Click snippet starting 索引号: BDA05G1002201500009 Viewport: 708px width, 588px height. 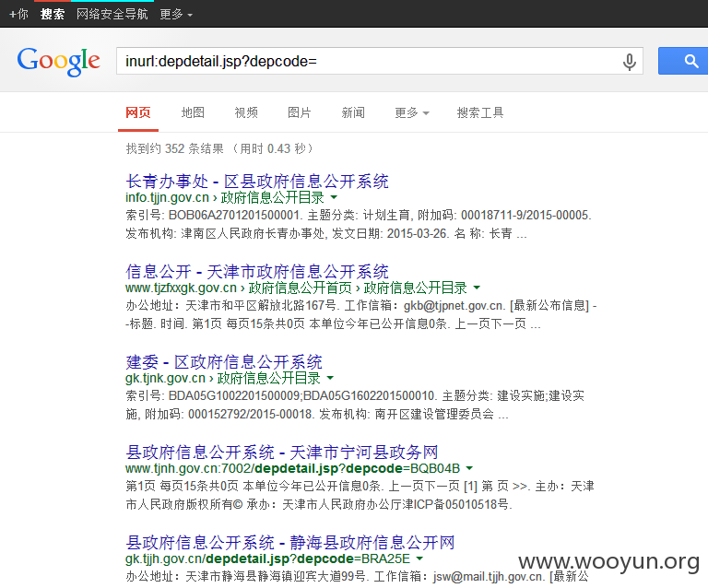click(x=355, y=405)
